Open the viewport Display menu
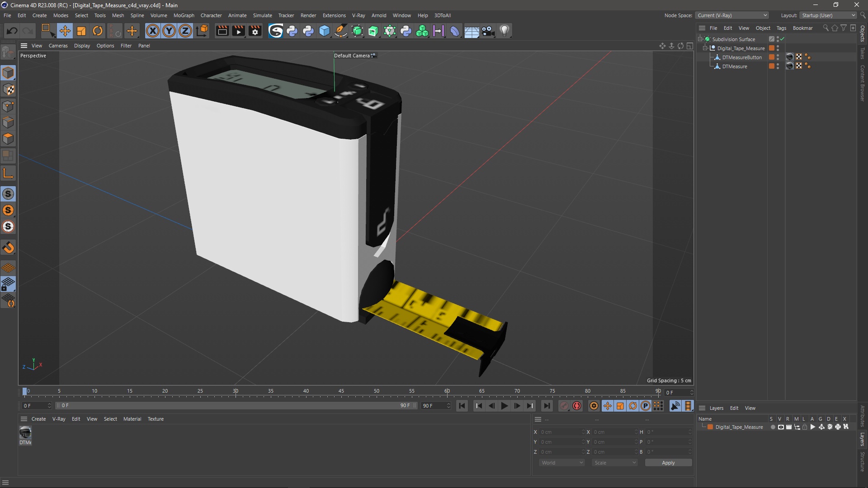The height and width of the screenshot is (488, 868). (82, 46)
